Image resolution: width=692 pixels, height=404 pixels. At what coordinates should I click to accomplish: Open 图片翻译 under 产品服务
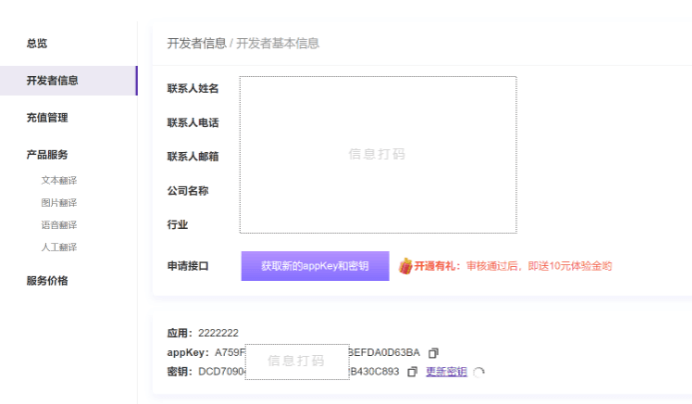click(59, 203)
